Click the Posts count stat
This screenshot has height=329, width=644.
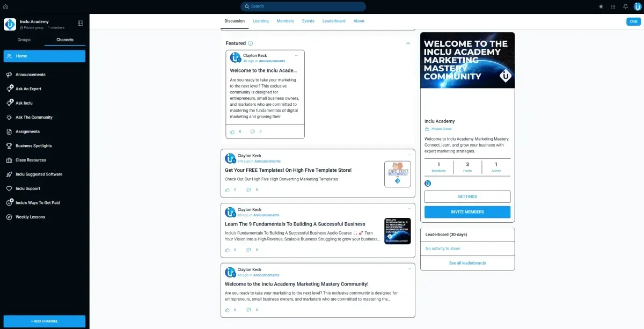[467, 167]
